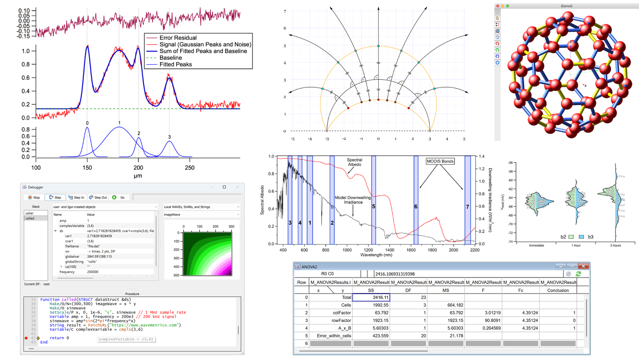Open the gear settings icon in ANOVA2 table
This screenshot has height=364, width=639.
pyautogui.click(x=568, y=274)
